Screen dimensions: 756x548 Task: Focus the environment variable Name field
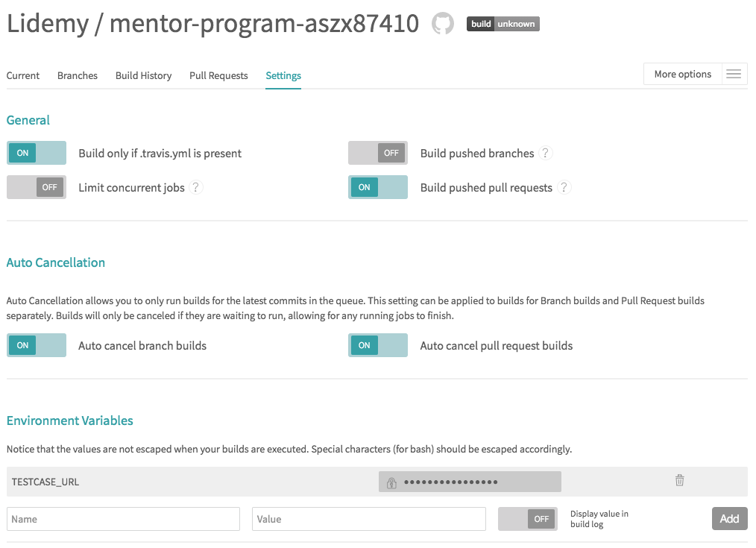(123, 519)
